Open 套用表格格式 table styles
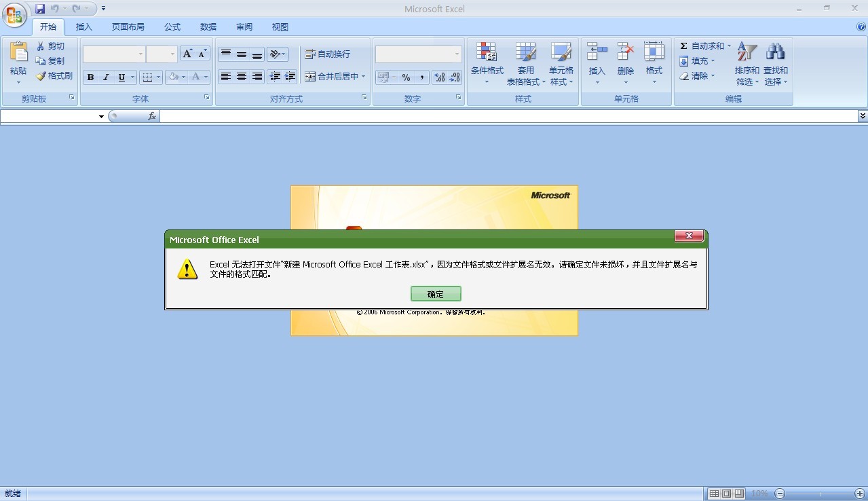868x501 pixels. tap(526, 64)
